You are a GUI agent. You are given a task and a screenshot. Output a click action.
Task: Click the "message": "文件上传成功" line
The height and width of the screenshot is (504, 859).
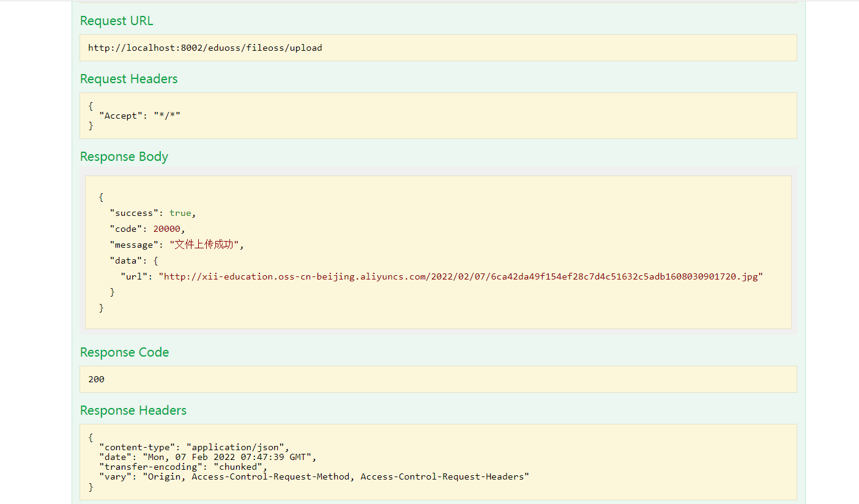click(176, 245)
